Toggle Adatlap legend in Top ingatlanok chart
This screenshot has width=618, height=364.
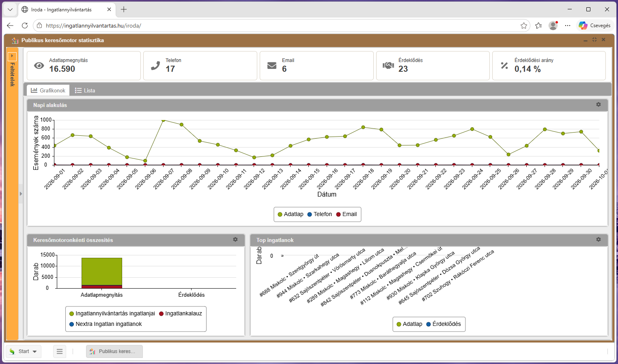point(409,324)
